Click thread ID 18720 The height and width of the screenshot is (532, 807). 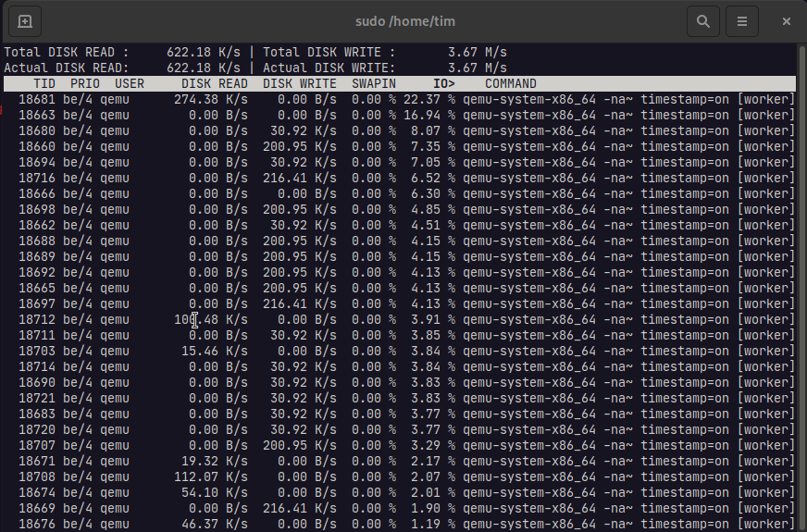37,429
